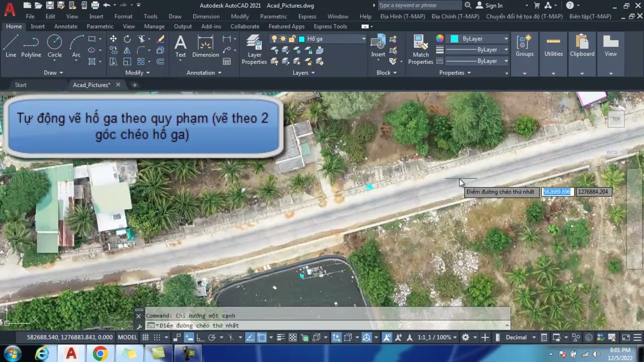
Task: Select the Polyline tool
Action: [31, 46]
